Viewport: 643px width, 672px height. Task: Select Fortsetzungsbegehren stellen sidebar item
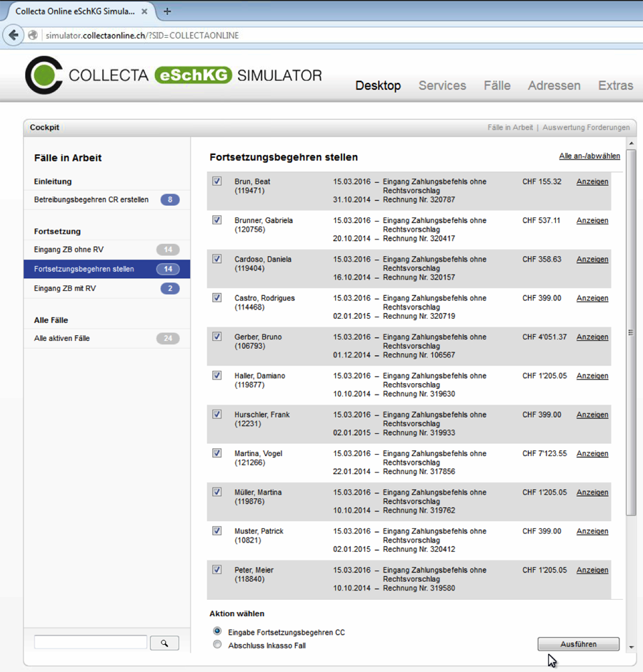click(107, 269)
